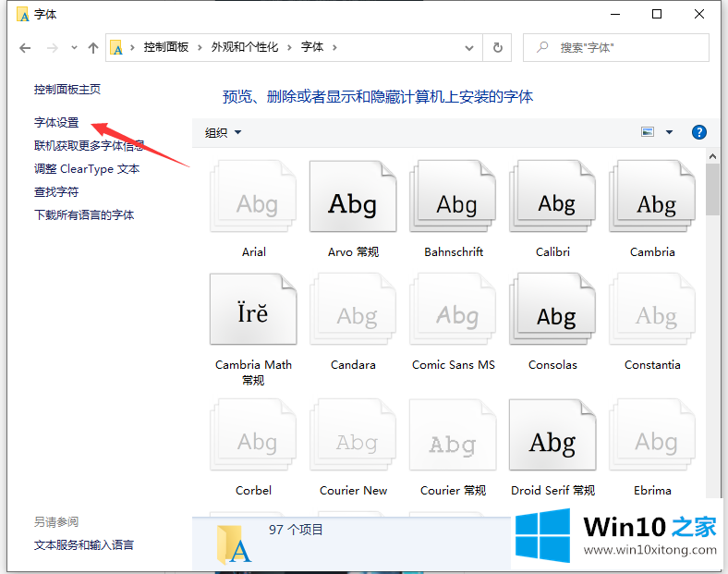Select the Arial font icon
Screen dimensions: 728x574
coord(253,196)
